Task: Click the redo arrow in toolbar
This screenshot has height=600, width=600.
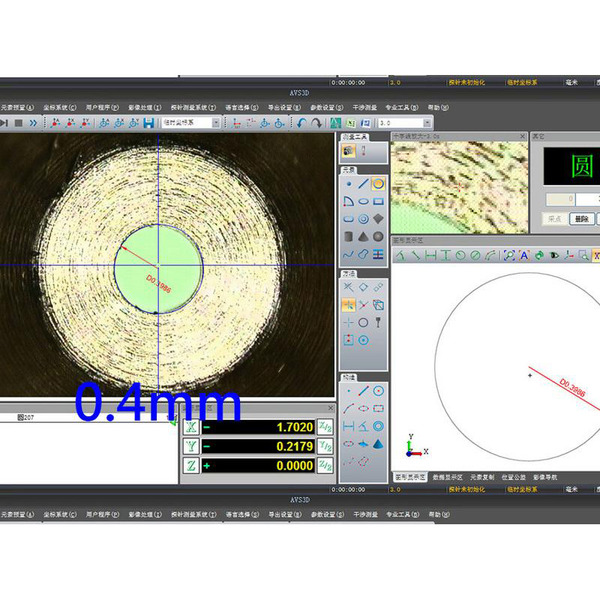Action: [316, 123]
